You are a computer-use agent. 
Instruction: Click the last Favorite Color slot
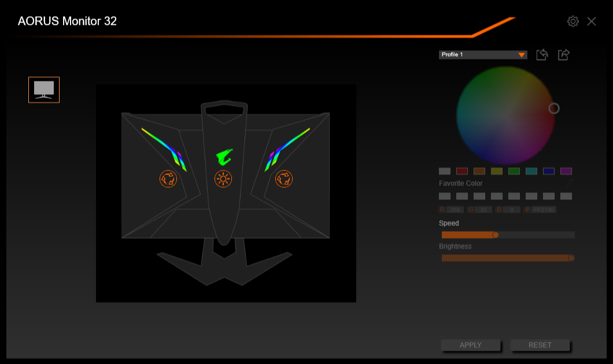click(566, 196)
